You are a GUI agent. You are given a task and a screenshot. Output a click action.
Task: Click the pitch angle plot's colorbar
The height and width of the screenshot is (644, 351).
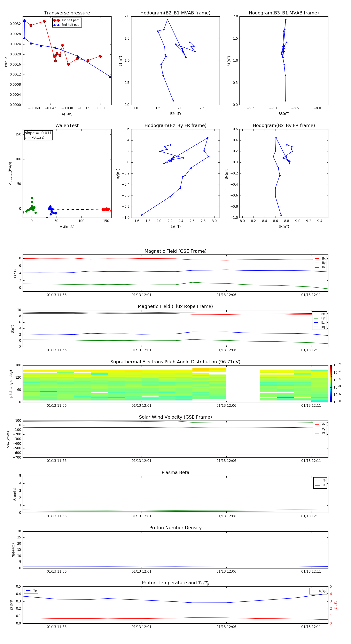click(331, 384)
